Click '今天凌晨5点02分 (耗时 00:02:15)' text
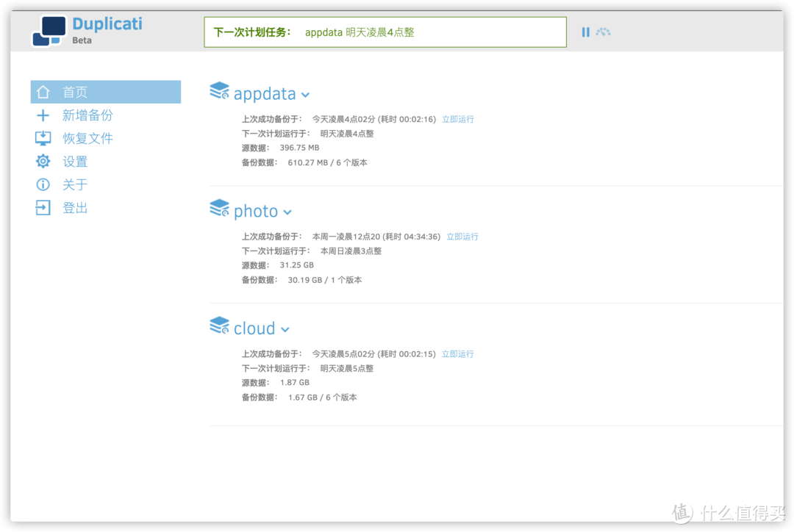 click(373, 354)
